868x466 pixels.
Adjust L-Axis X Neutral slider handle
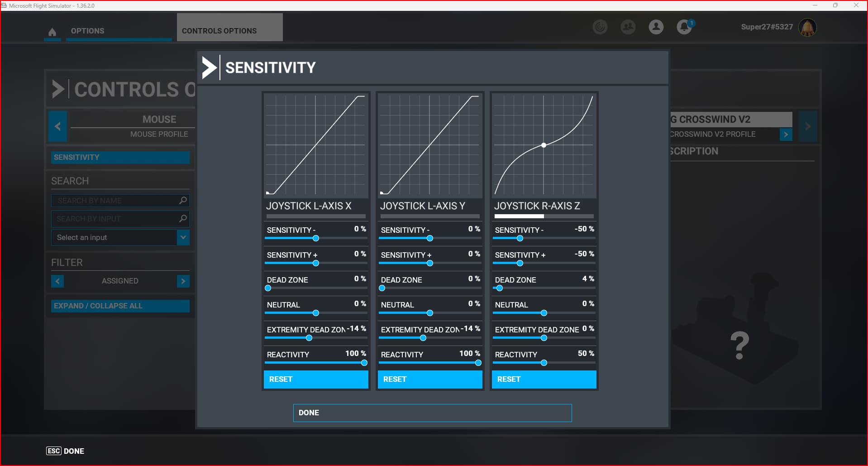(316, 313)
